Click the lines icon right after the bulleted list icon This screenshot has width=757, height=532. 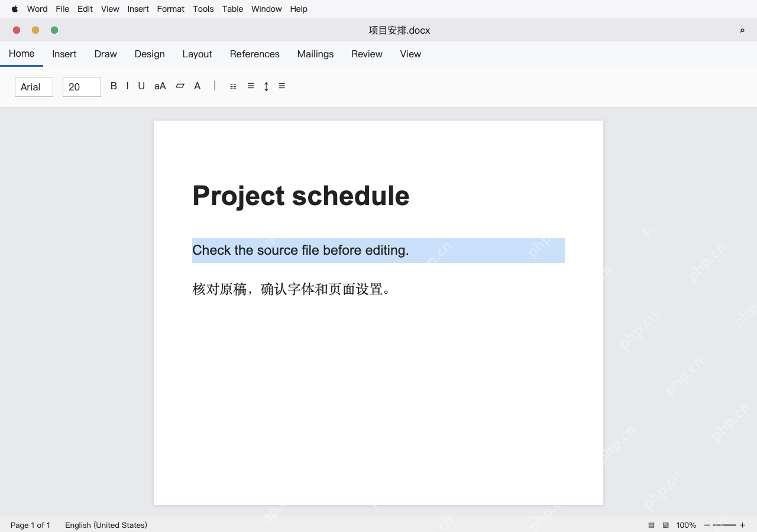[x=251, y=86]
